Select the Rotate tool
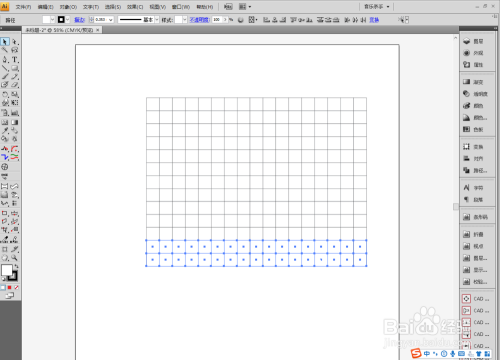Screen dimensions: 500x360 point(5,95)
